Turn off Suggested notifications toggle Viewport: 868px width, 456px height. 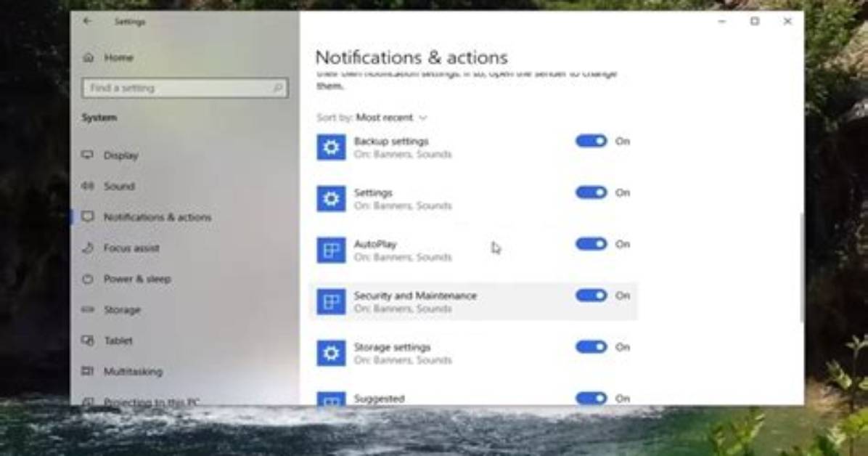coord(591,398)
